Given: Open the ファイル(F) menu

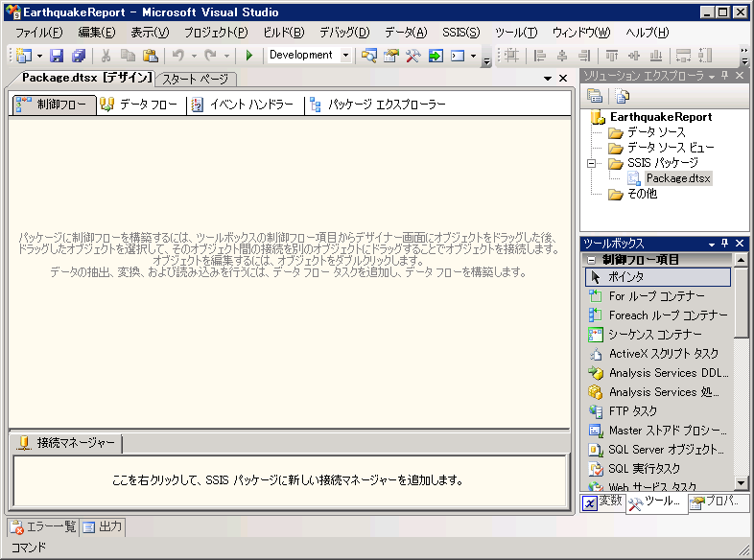Looking at the screenshot, I should tap(39, 33).
